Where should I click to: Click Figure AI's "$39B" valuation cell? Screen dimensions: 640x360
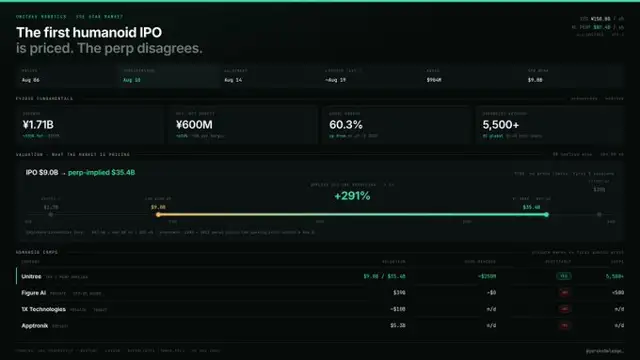pos(399,293)
